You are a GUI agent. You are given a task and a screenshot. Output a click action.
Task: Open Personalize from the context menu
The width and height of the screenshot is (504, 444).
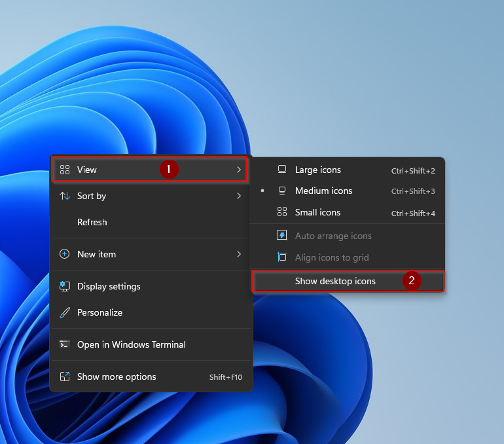coord(99,312)
